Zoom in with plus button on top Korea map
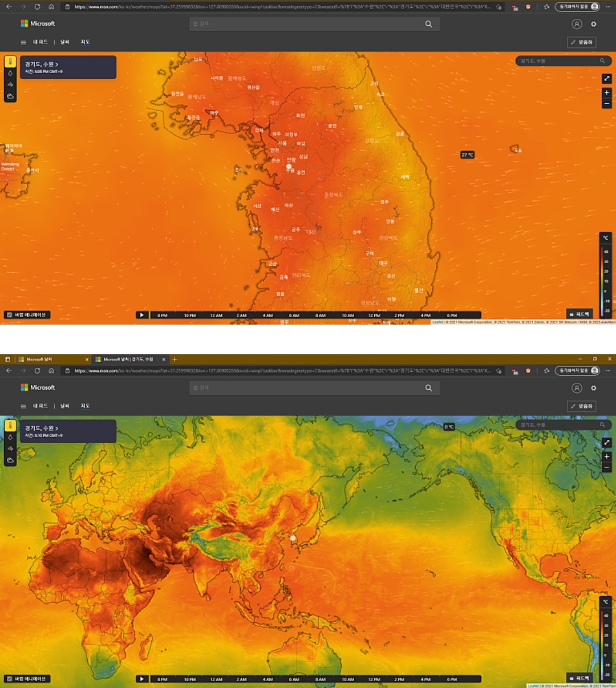This screenshot has height=688, width=616. (606, 92)
